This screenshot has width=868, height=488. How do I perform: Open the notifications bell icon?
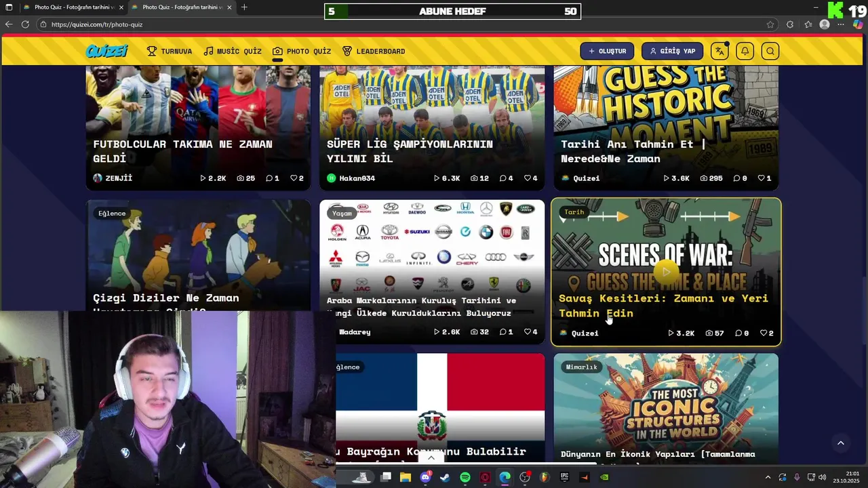(745, 51)
